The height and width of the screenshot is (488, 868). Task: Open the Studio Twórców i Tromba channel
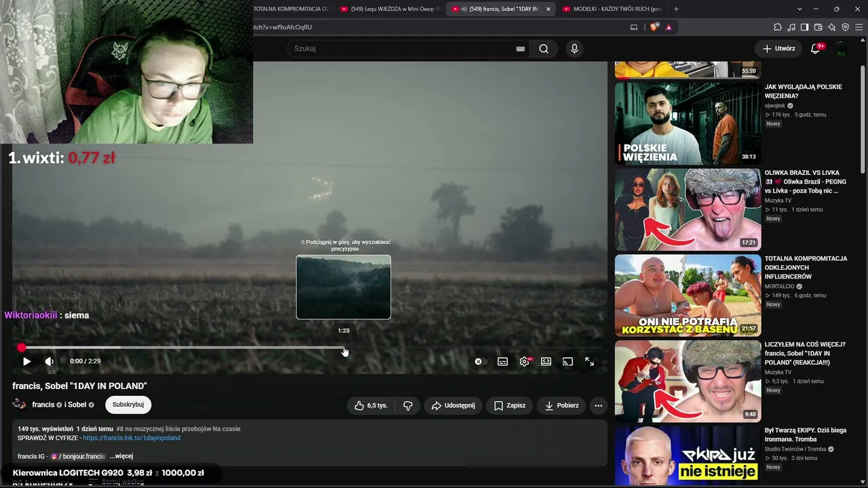click(795, 449)
